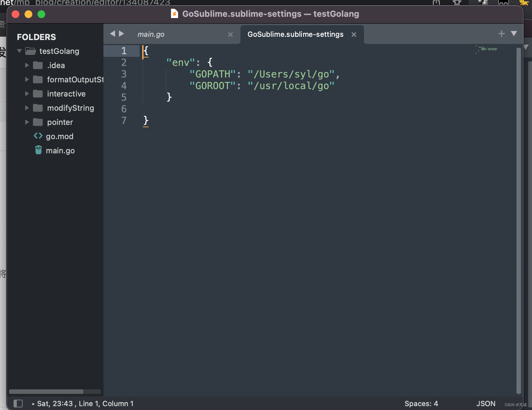This screenshot has width=532, height=410.
Task: Open the go.mod file icon
Action: pyautogui.click(x=38, y=136)
